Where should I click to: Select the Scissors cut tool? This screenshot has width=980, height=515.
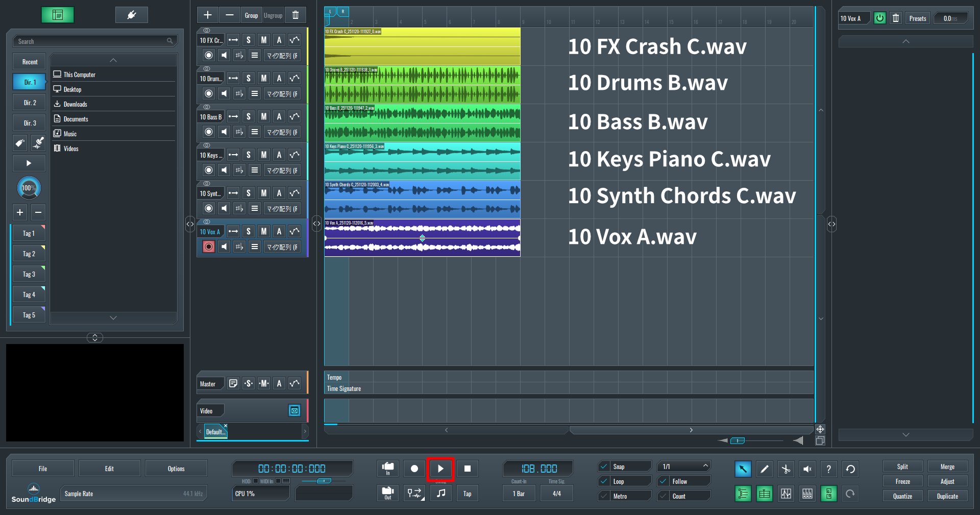[x=786, y=469]
